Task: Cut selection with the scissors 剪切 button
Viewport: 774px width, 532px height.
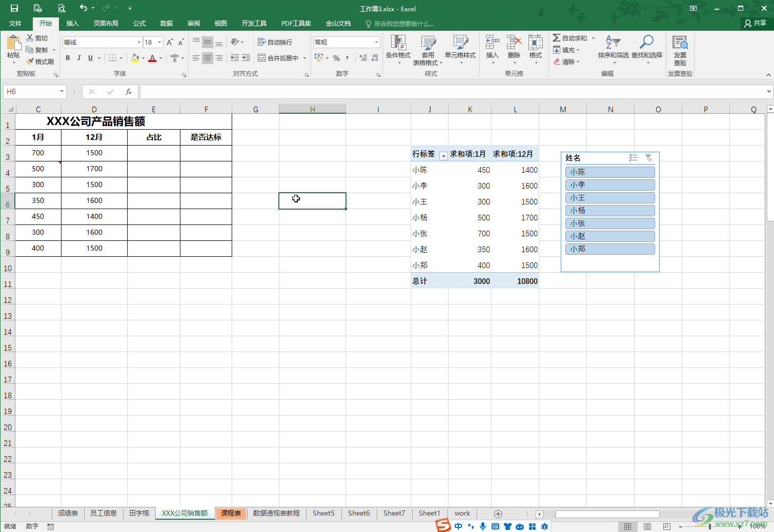Action: (37, 38)
